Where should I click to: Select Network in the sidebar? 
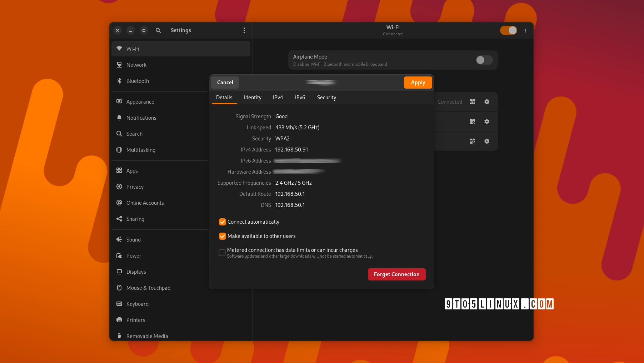pyautogui.click(x=136, y=65)
